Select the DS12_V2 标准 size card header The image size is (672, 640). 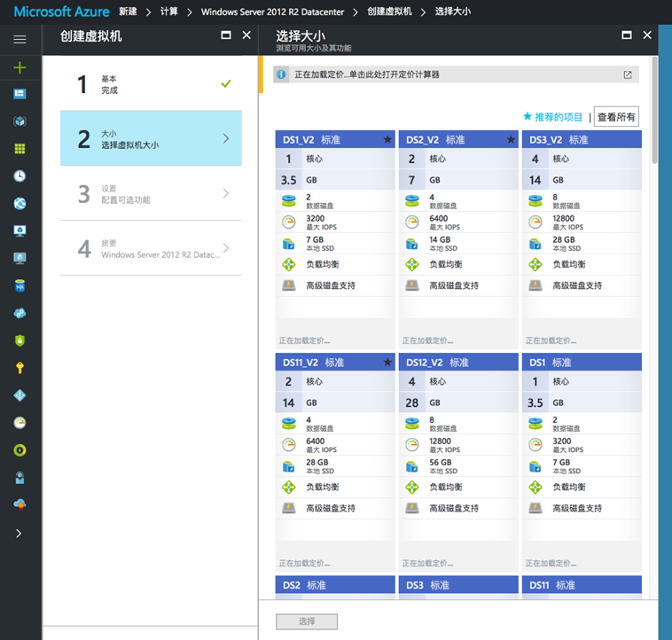[458, 363]
